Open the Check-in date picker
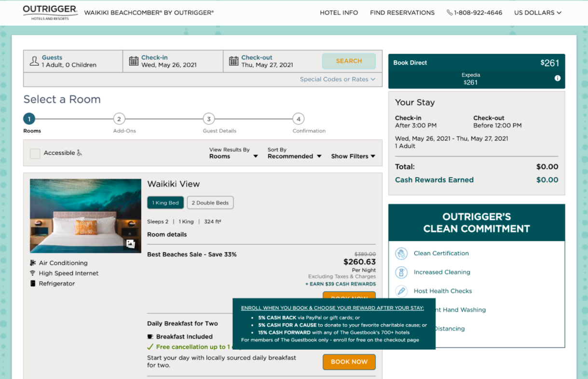The height and width of the screenshot is (379, 588). (173, 61)
